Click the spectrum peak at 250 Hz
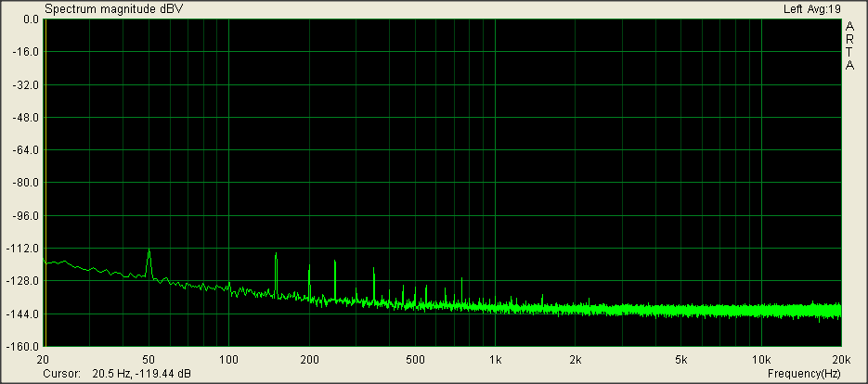Image resolution: width=868 pixels, height=384 pixels. [335, 279]
